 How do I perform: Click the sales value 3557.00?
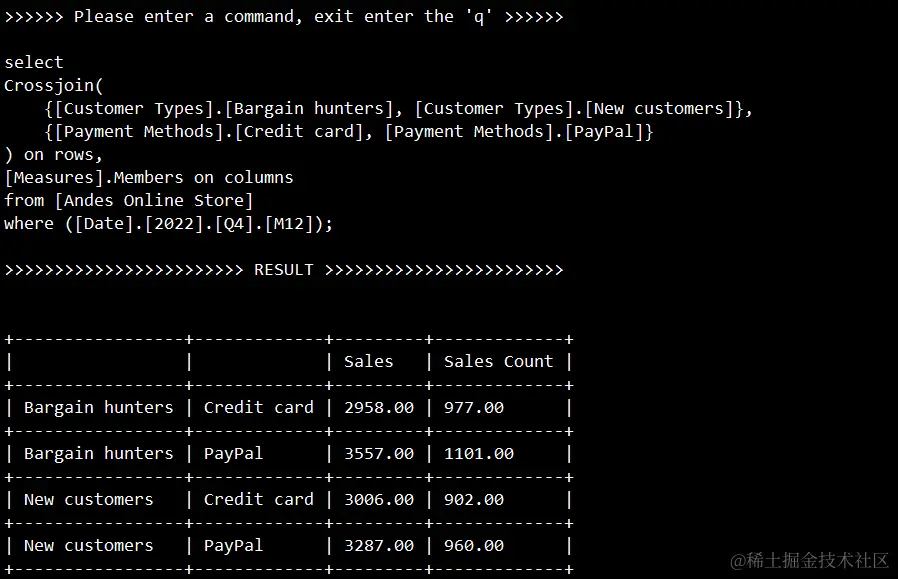click(x=379, y=453)
